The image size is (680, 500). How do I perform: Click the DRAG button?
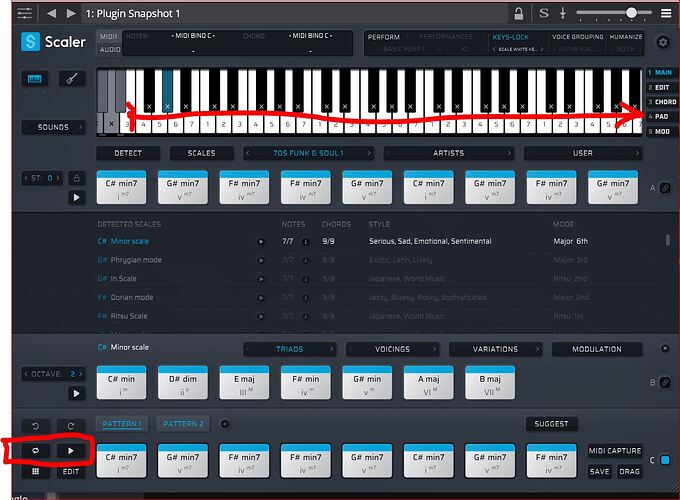(x=629, y=471)
